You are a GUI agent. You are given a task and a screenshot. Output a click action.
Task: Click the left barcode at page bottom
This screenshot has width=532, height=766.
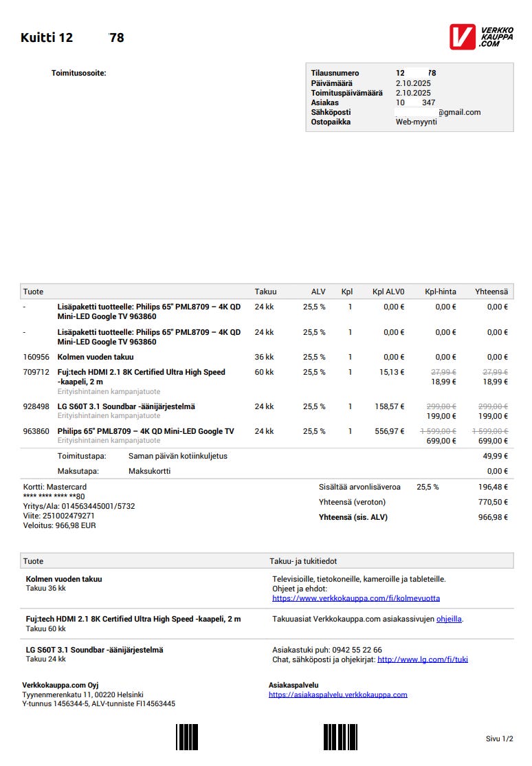(187, 736)
